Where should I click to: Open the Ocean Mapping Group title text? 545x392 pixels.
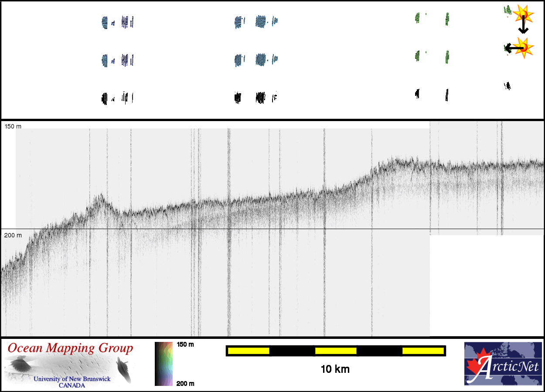(x=70, y=348)
